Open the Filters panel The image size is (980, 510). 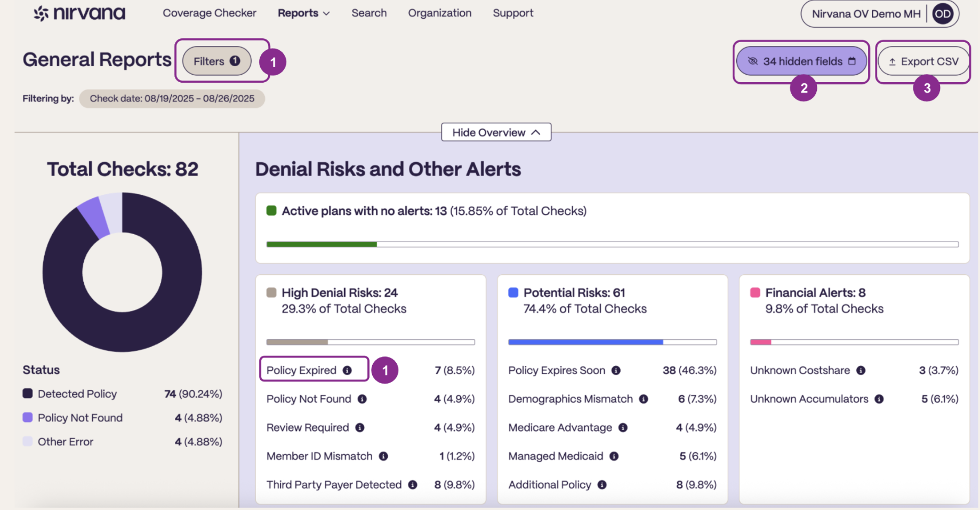pyautogui.click(x=216, y=61)
